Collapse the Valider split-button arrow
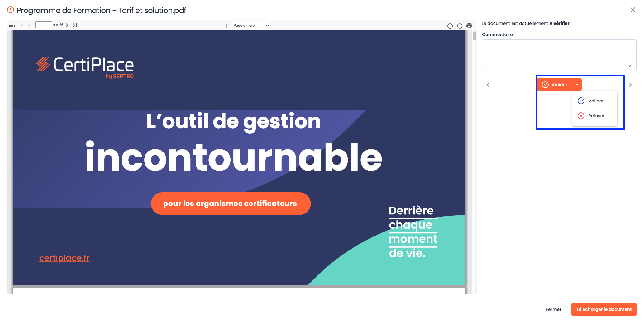This screenshot has width=644, height=323. pyautogui.click(x=577, y=85)
